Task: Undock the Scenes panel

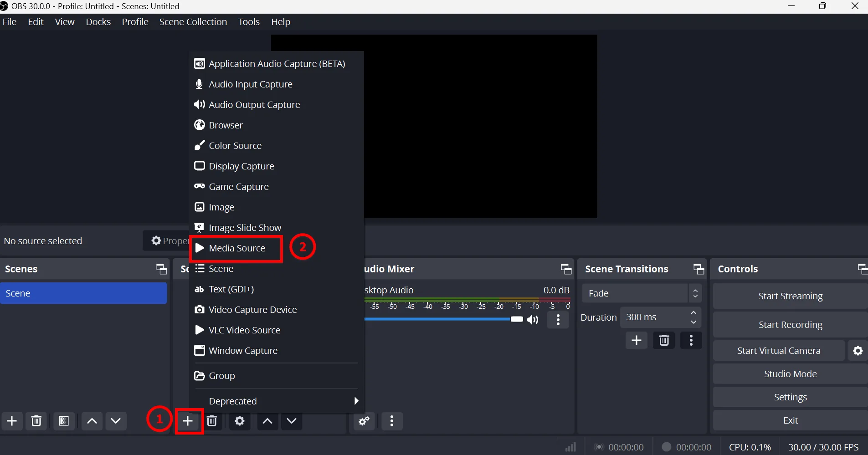Action: tap(162, 269)
